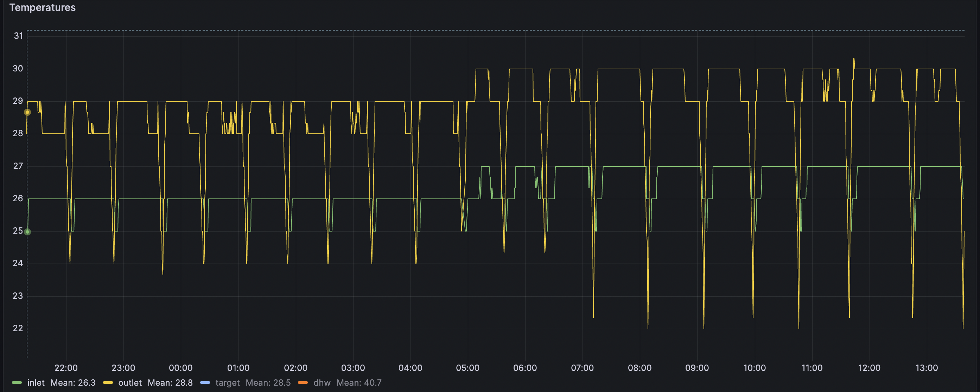Viewport: 980px width, 392px height.
Task: Click the 31 label on Y axis
Action: click(x=18, y=36)
